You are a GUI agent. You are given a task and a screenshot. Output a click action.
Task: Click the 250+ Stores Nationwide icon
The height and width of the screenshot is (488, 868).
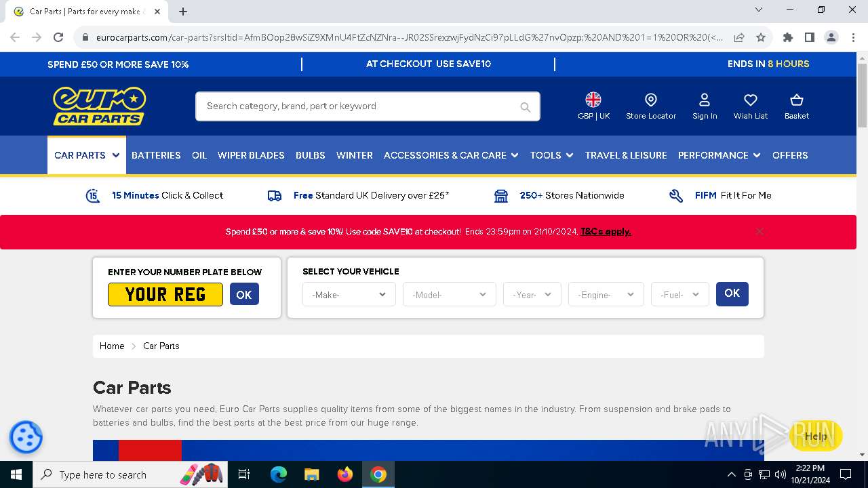(x=501, y=196)
